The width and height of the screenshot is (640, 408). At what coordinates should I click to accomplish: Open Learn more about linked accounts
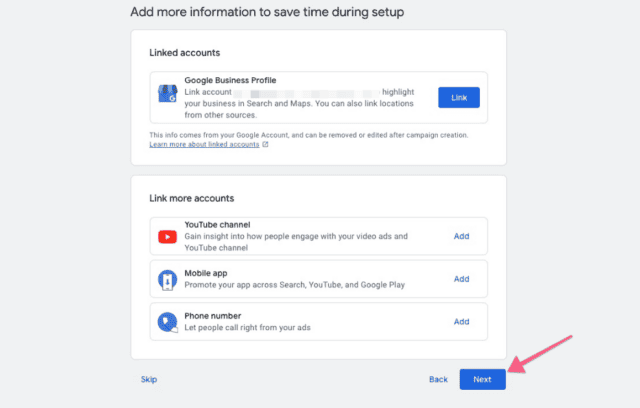coord(204,144)
